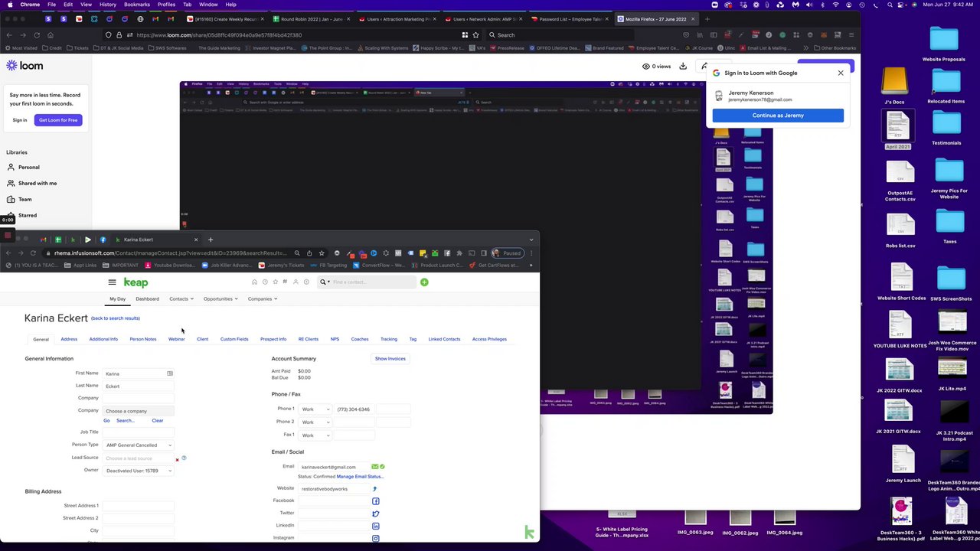The height and width of the screenshot is (551, 980).
Task: Click the Twitter icon beside Twitter field
Action: coord(375,514)
